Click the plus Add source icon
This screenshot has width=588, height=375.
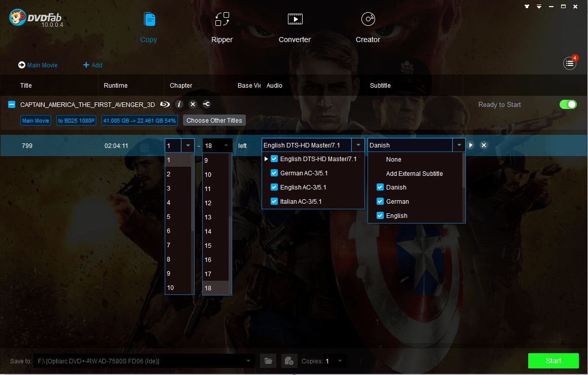[x=86, y=65]
